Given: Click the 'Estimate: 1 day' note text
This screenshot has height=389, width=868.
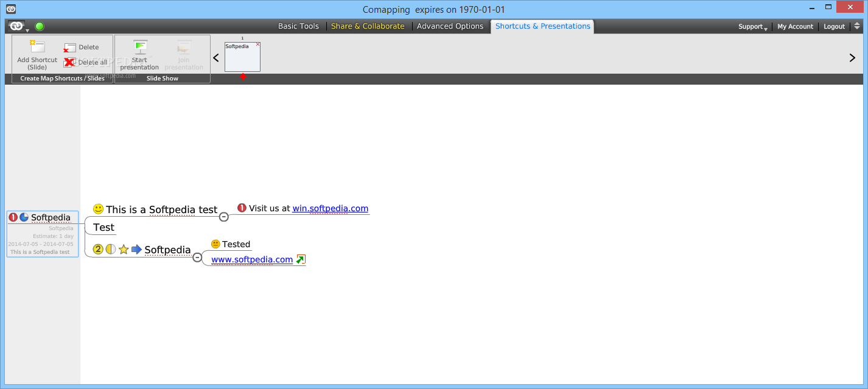Looking at the screenshot, I should tap(54, 236).
